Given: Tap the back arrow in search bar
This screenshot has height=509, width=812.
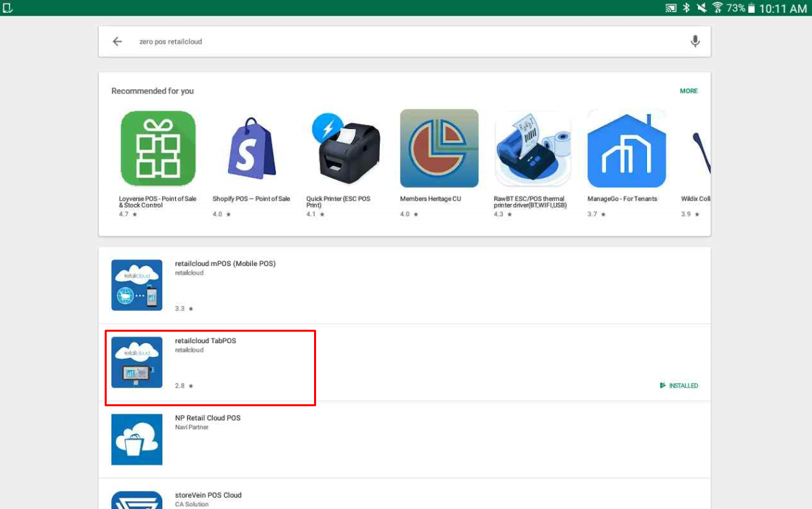Looking at the screenshot, I should 117,42.
